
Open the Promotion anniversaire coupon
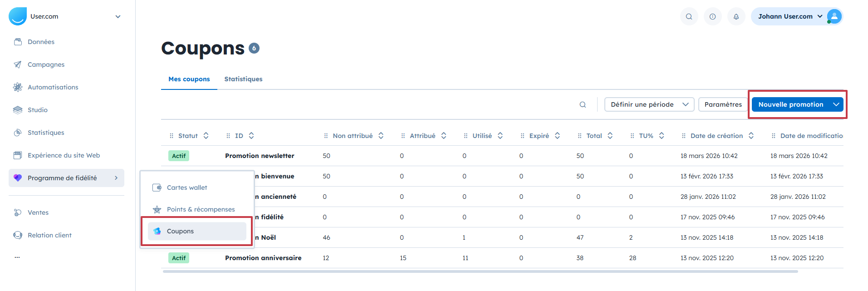(263, 258)
